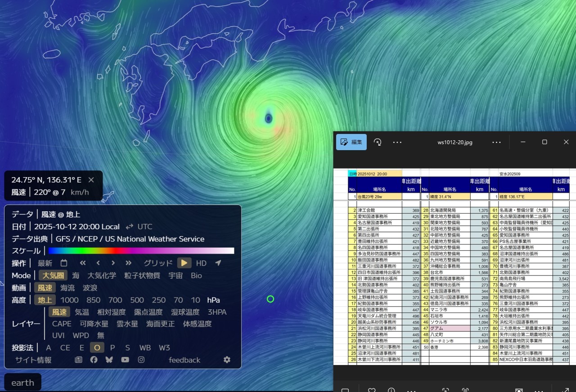The width and height of the screenshot is (576, 392).
Task: Open the Instagram link icon
Action: (141, 360)
